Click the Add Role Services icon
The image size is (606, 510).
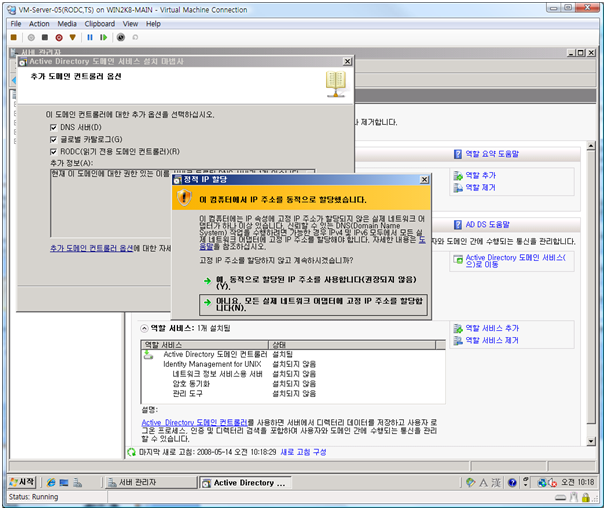pyautogui.click(x=458, y=328)
